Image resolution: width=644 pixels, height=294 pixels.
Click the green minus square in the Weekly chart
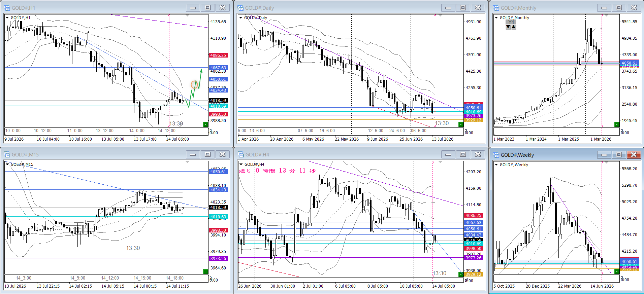[617, 271]
